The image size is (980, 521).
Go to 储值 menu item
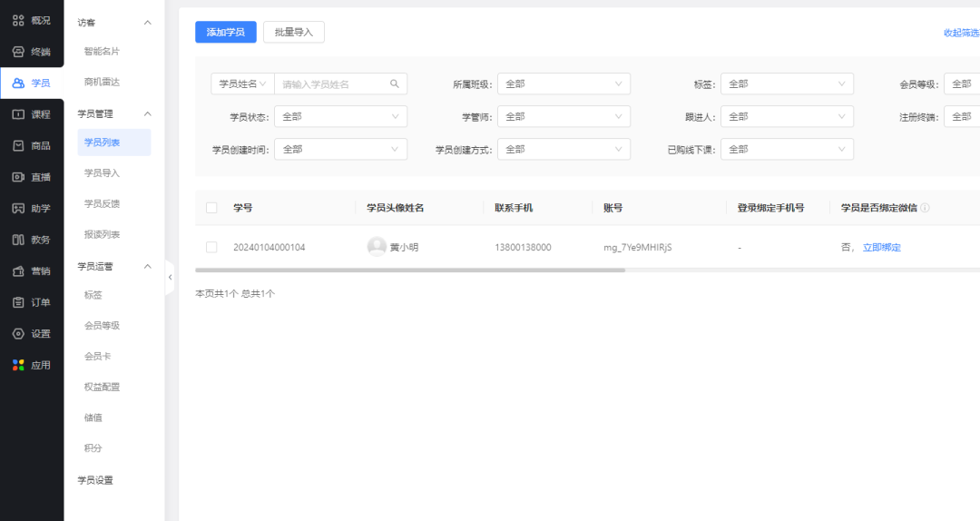click(93, 418)
